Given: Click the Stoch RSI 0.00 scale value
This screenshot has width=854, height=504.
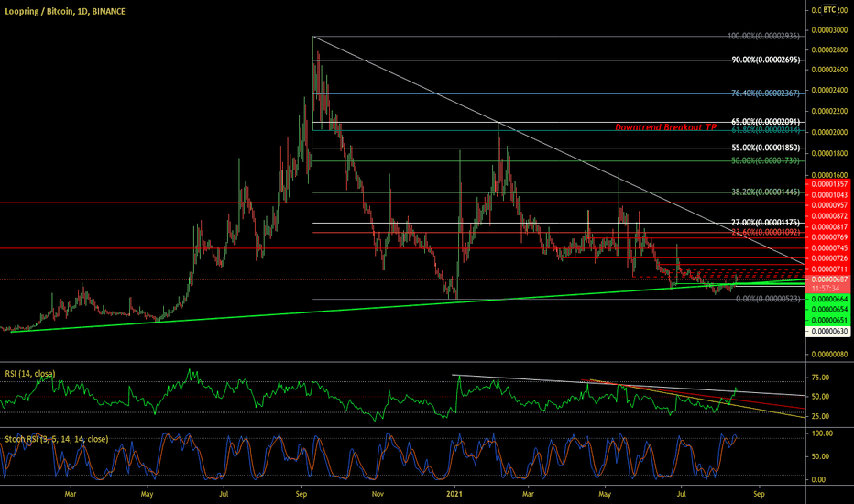Looking at the screenshot, I should [x=818, y=480].
